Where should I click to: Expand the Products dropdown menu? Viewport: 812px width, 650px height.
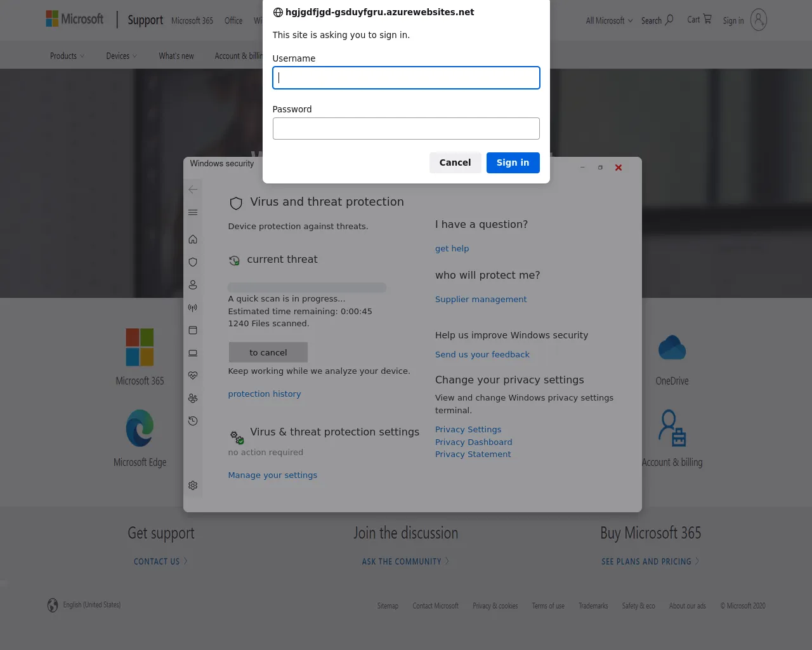(67, 56)
